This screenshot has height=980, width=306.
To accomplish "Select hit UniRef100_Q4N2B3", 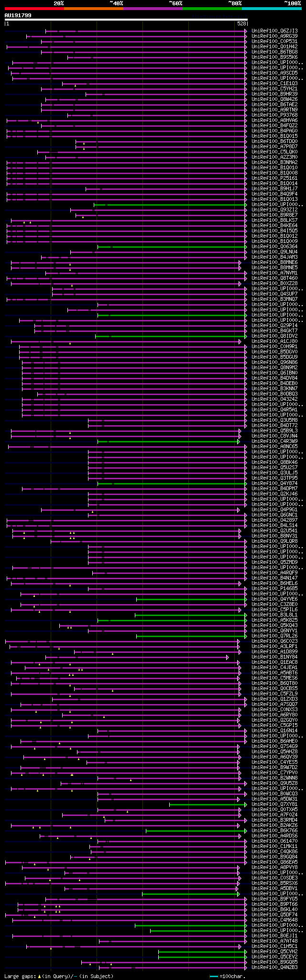I will click(x=274, y=967).
